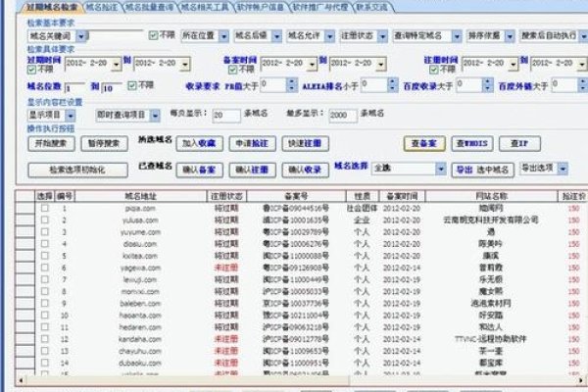The image size is (588, 392).
Task: Click the 查WHOIS button
Action: pos(472,143)
